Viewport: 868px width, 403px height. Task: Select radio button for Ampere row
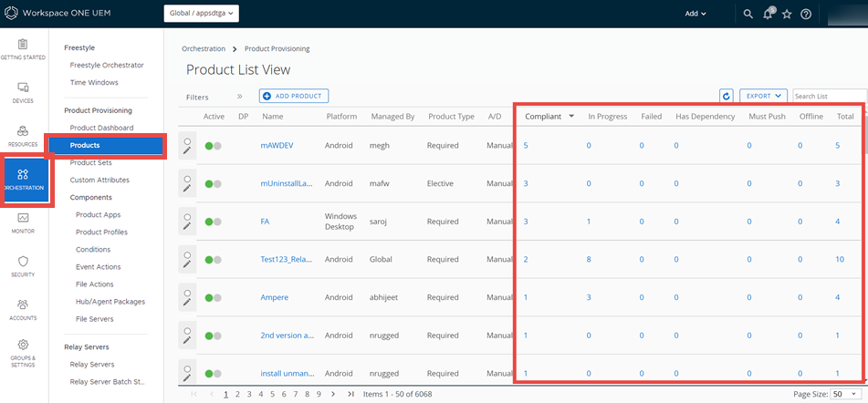pos(187,293)
